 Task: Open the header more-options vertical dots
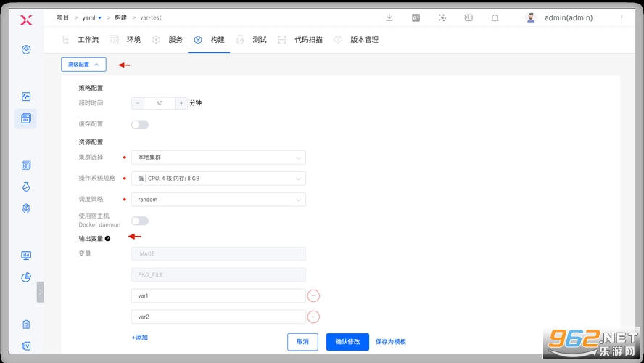click(622, 17)
